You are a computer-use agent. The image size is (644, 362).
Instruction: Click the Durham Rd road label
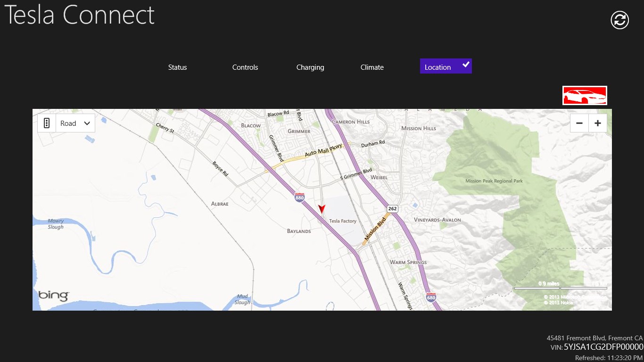tap(373, 143)
